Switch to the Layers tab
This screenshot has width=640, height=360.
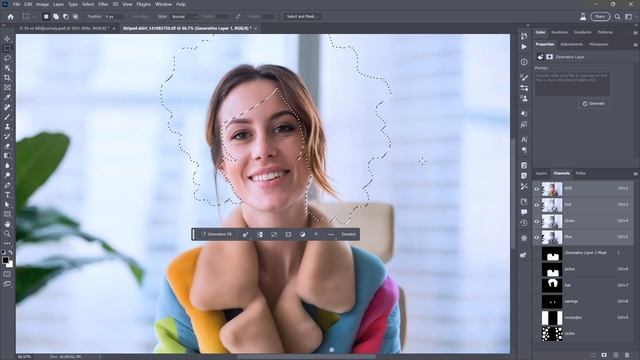[x=541, y=173]
